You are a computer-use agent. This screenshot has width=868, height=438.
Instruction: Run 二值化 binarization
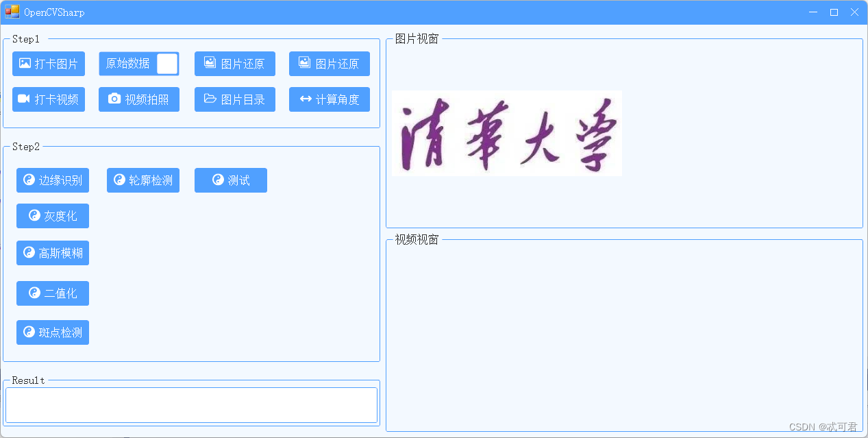click(52, 293)
